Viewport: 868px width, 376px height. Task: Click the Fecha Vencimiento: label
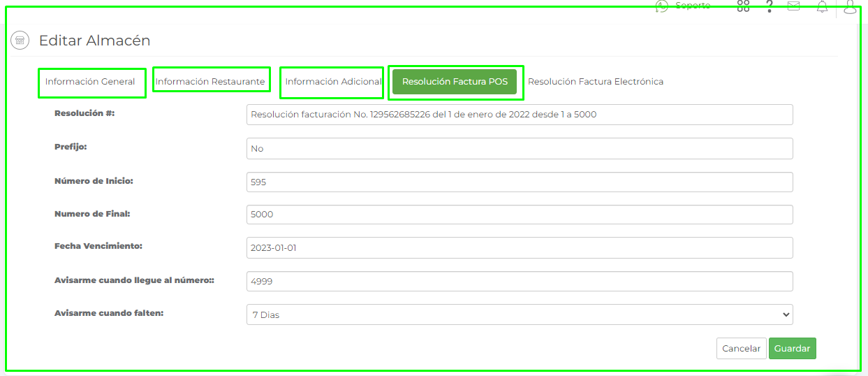point(98,246)
